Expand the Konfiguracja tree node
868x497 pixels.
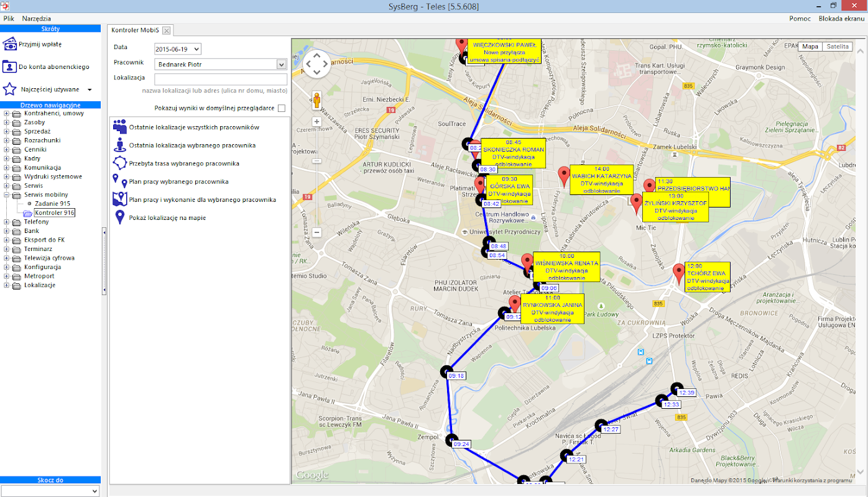point(7,267)
